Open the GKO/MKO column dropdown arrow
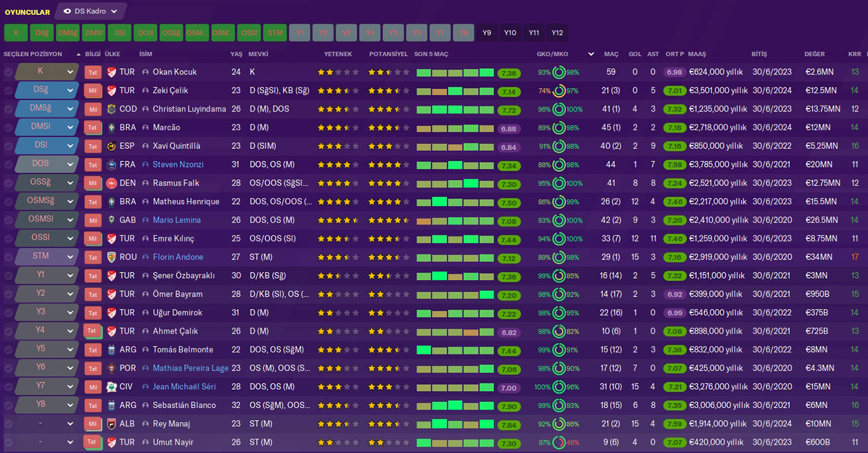 click(x=591, y=54)
